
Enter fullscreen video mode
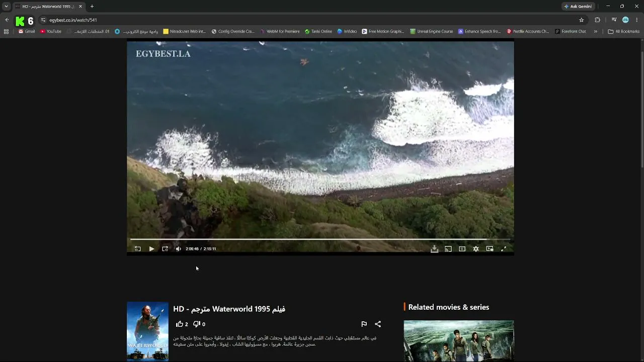click(504, 249)
